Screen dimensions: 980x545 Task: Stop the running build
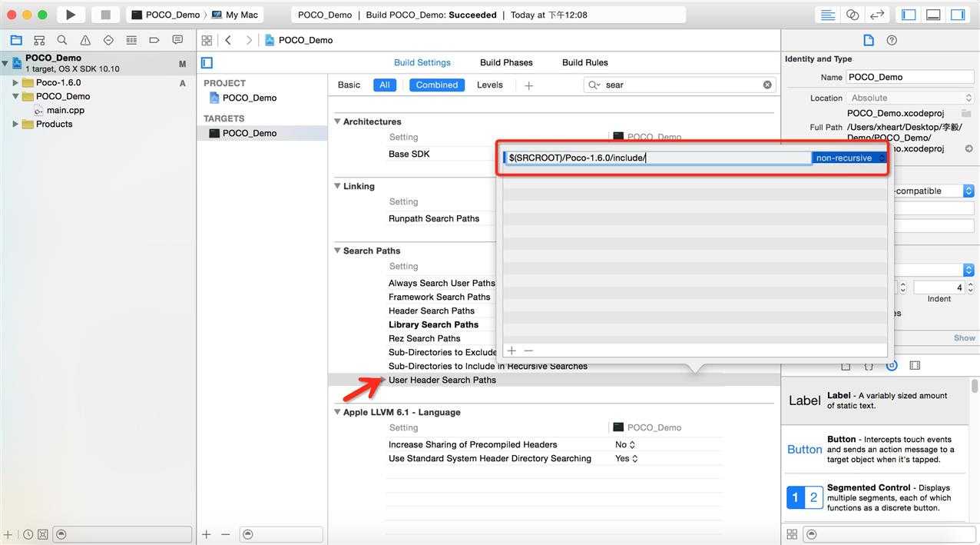(x=105, y=15)
